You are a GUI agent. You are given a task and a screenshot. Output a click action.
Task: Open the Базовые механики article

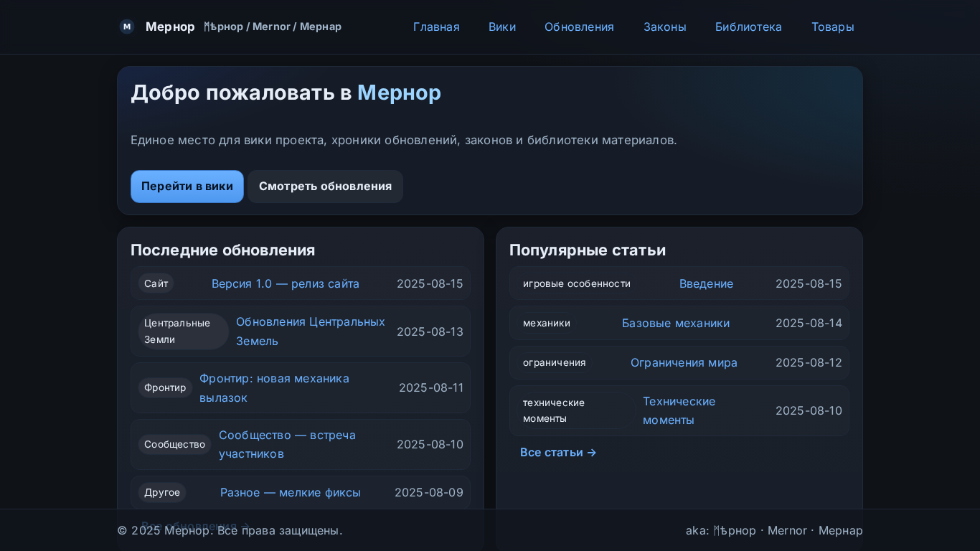pos(676,323)
